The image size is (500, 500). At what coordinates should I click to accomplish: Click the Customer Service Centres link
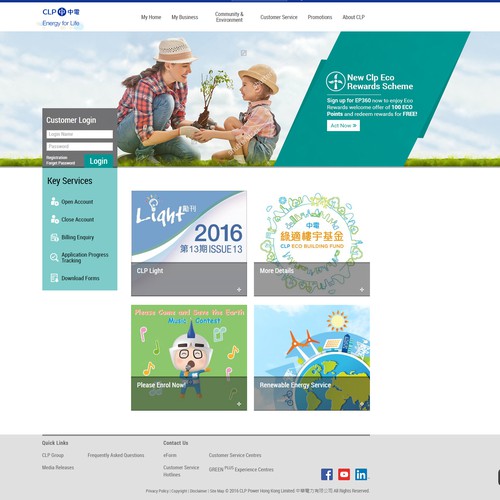[x=235, y=455]
